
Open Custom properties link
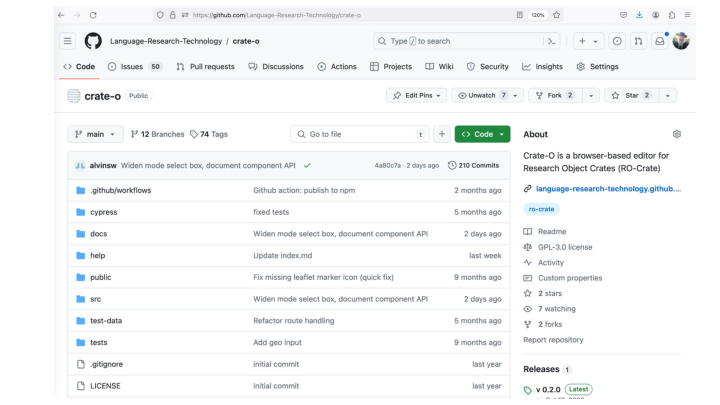pyautogui.click(x=570, y=278)
